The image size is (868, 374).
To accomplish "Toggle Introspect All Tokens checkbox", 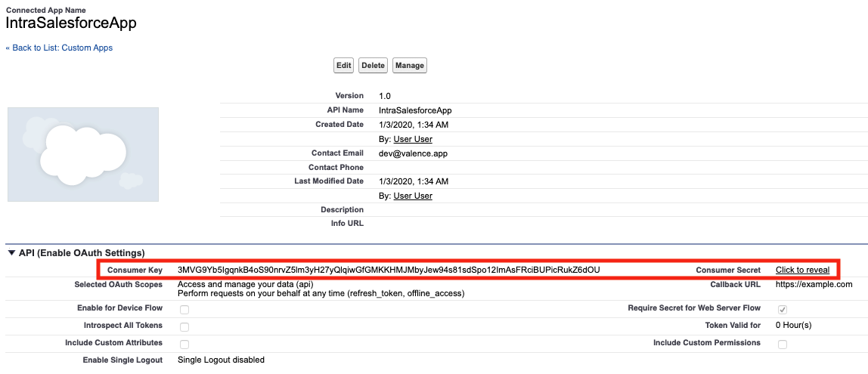I will coord(184,327).
